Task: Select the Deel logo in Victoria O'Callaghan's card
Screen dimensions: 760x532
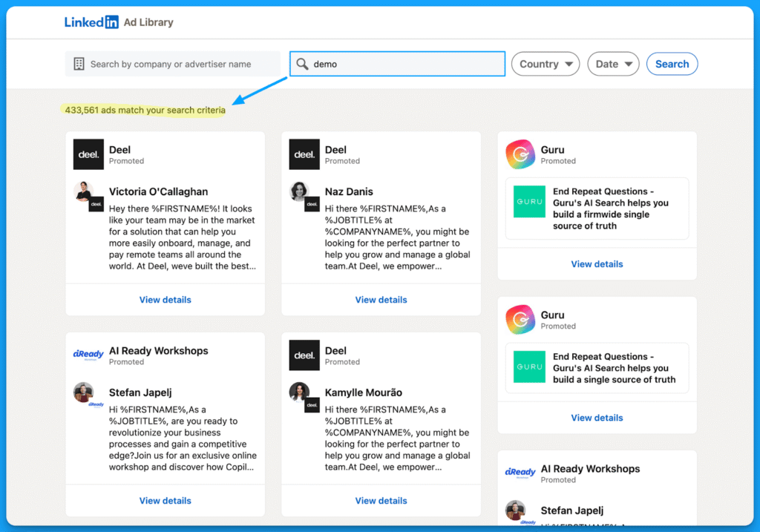Action: pyautogui.click(x=88, y=154)
